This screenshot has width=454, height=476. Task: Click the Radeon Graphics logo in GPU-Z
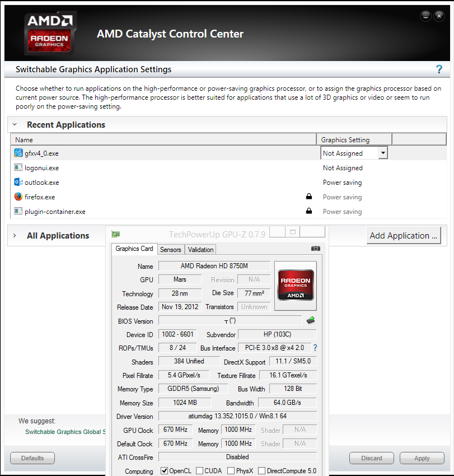pyautogui.click(x=295, y=286)
